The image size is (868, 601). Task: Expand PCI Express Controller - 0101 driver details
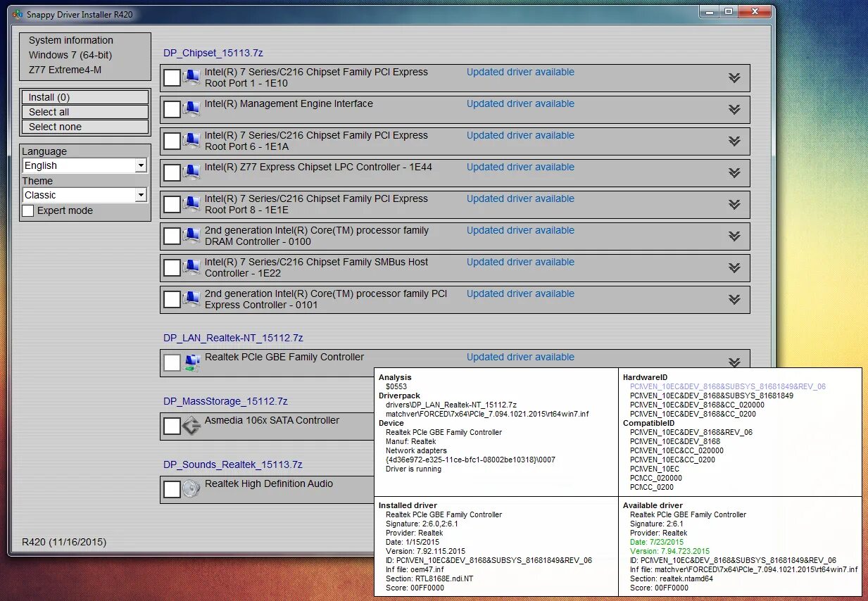[x=734, y=299]
